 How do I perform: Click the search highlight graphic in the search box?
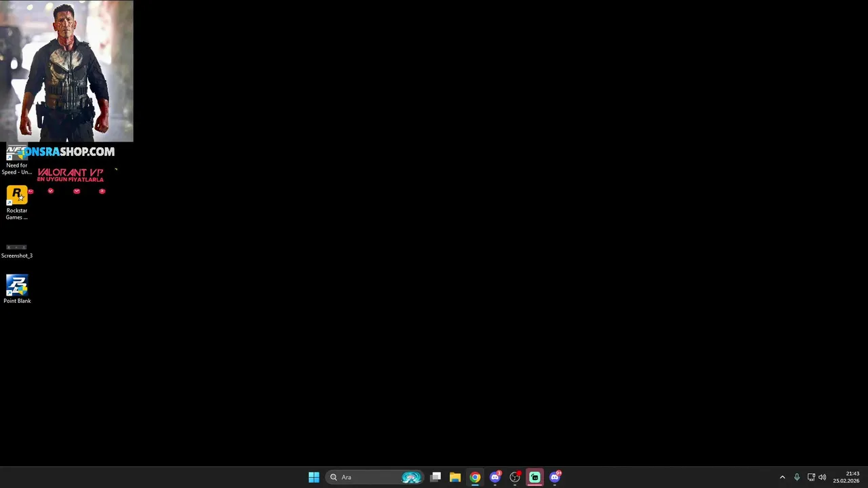[x=411, y=477]
